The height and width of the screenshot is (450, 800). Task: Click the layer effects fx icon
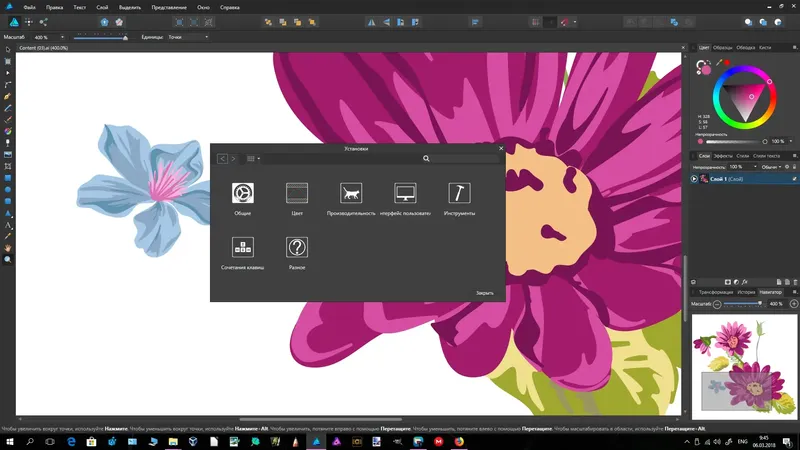745,282
